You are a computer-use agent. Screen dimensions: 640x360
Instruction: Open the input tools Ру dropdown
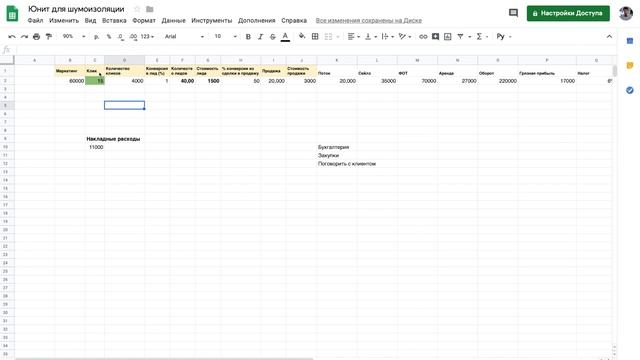tap(504, 37)
